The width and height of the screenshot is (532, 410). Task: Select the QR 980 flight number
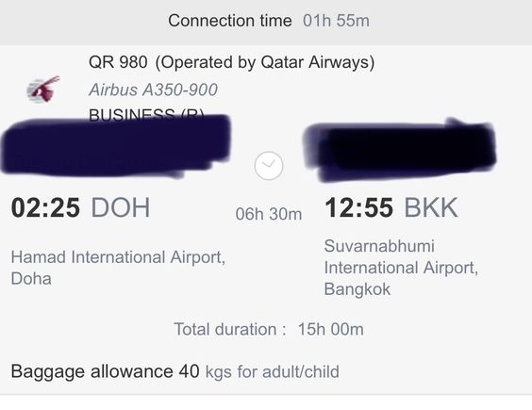pos(118,62)
